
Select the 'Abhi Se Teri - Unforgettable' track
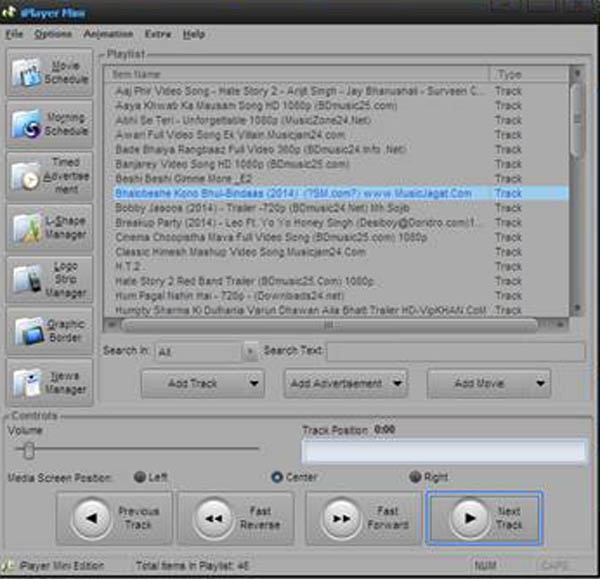pos(337,120)
